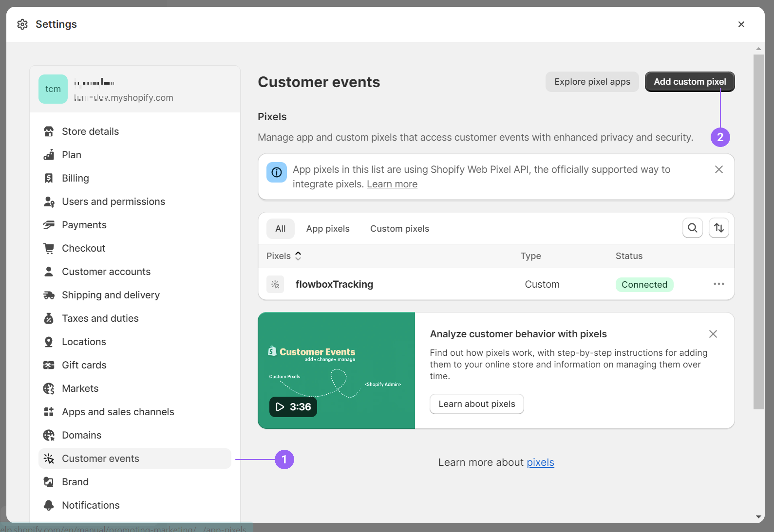This screenshot has width=774, height=532.
Task: Dismiss the Web Pixel API info banner
Action: [718, 169]
